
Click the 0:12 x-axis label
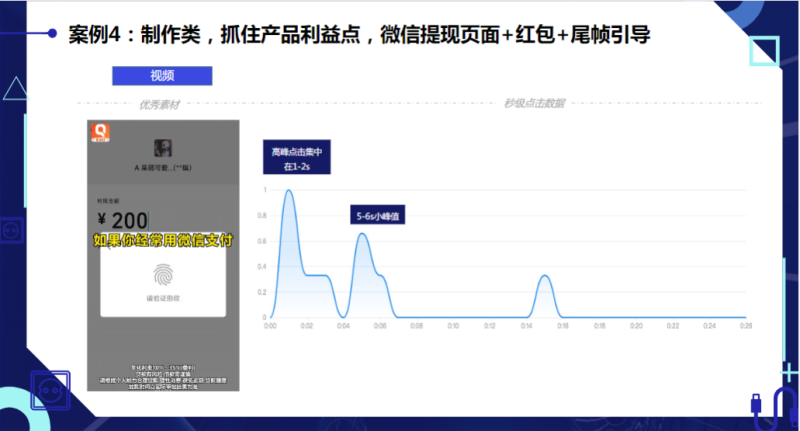(490, 326)
